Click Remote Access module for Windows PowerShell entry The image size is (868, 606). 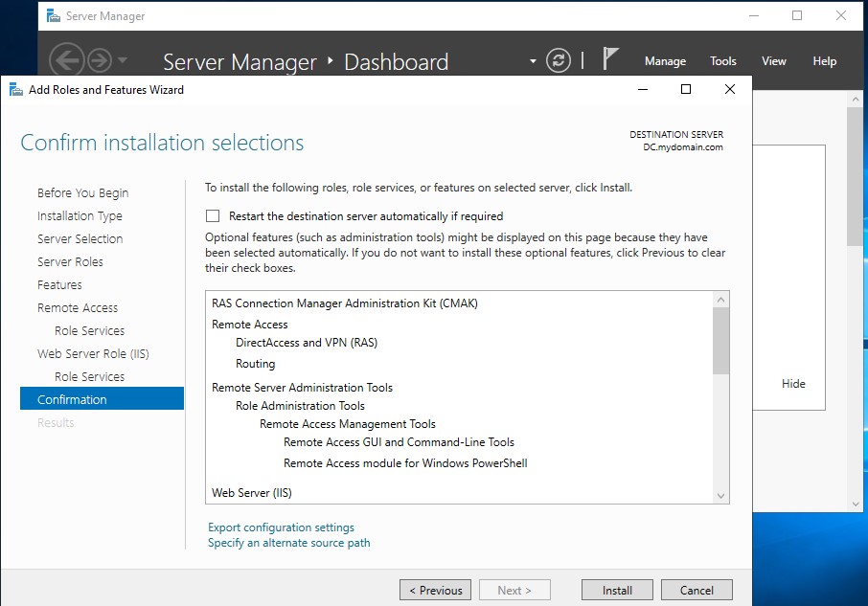point(405,463)
